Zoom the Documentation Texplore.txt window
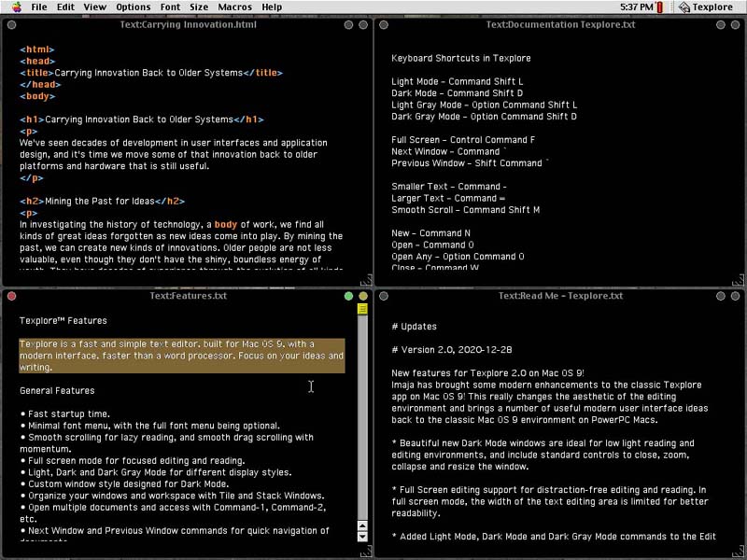747x560 pixels. click(721, 25)
